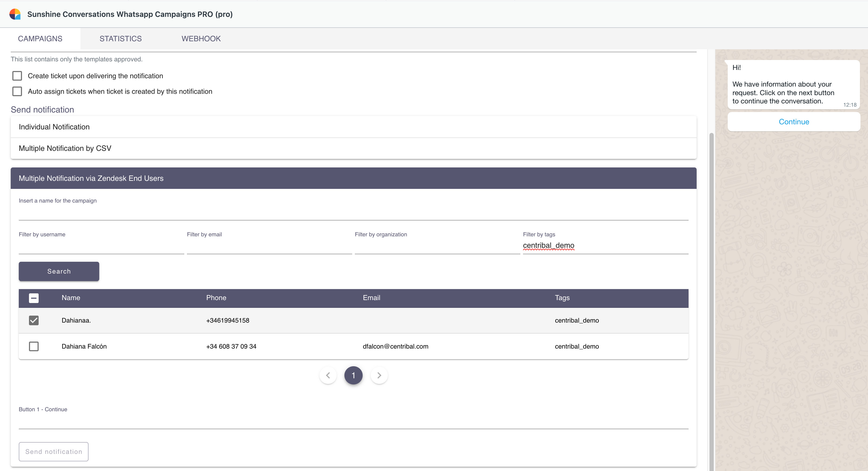Toggle select-all checkbox in table header
The height and width of the screenshot is (471, 868).
pyautogui.click(x=34, y=298)
